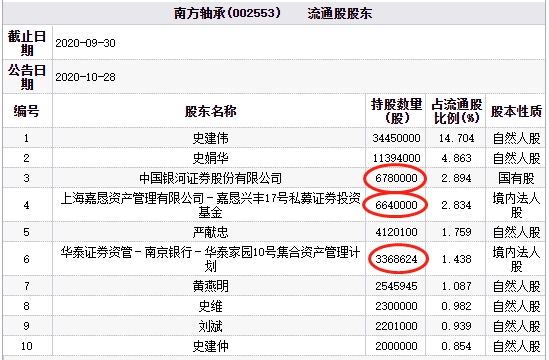Select ratio value 1.438
Screen dimensions: 549x360
tap(456, 259)
